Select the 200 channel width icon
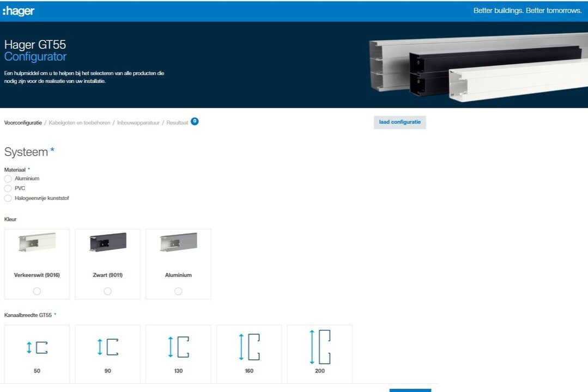This screenshot has width=588, height=392. click(320, 347)
